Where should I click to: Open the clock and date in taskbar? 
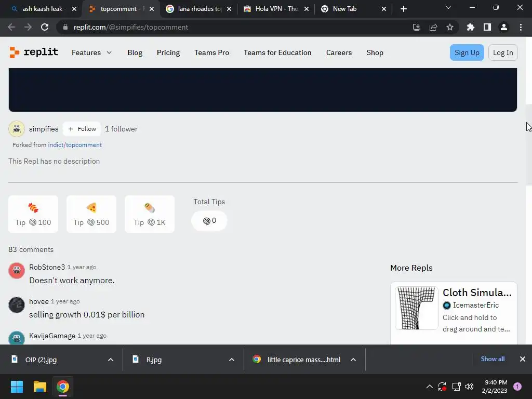tap(495, 387)
